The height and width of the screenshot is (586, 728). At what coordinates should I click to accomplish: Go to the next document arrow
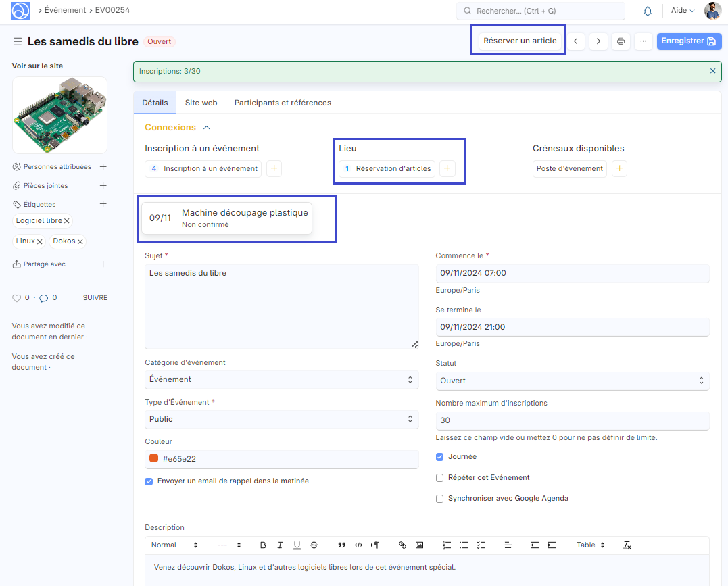point(598,41)
